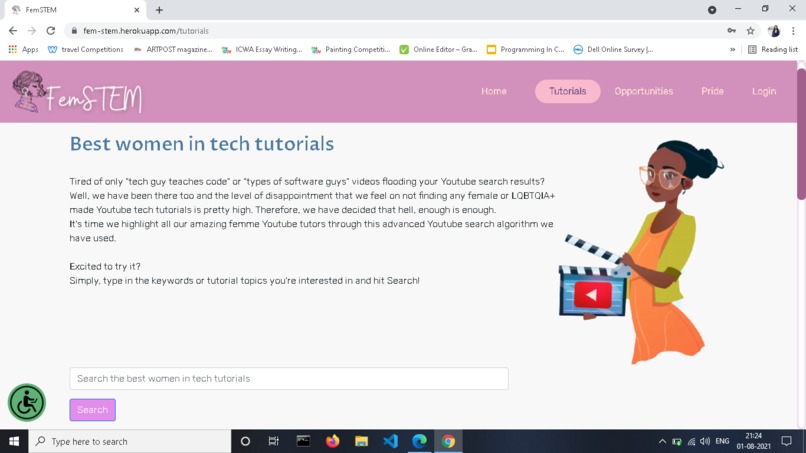806x453 pixels.
Task: Open network settings tray icon
Action: point(691,441)
